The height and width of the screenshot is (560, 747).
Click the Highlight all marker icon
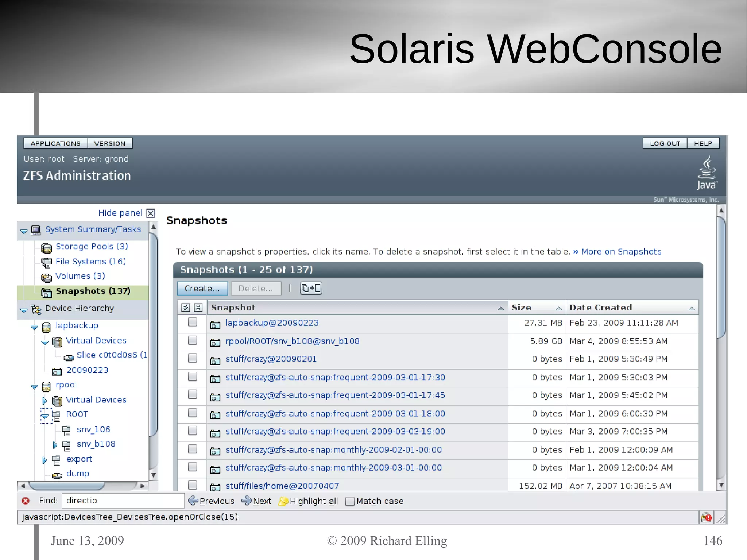pyautogui.click(x=283, y=501)
